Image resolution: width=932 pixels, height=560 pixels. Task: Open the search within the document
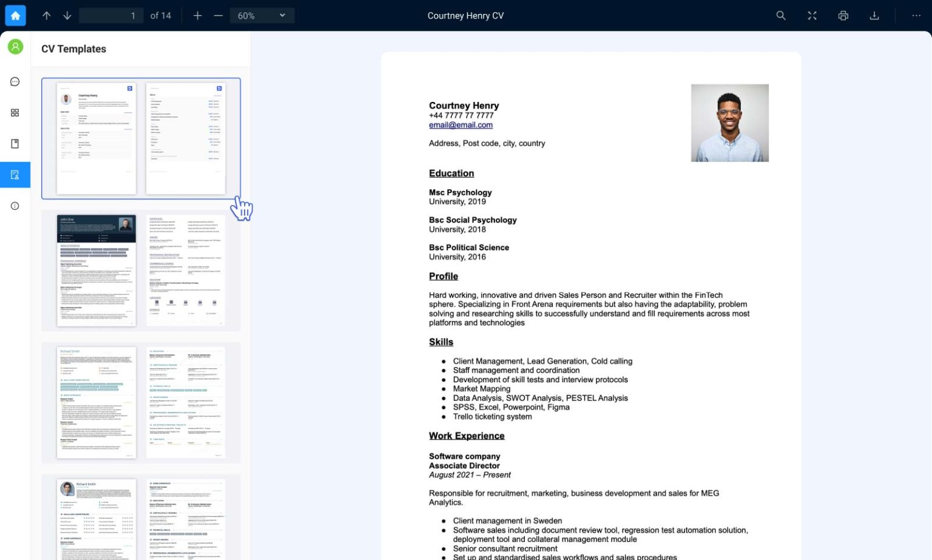click(x=781, y=15)
